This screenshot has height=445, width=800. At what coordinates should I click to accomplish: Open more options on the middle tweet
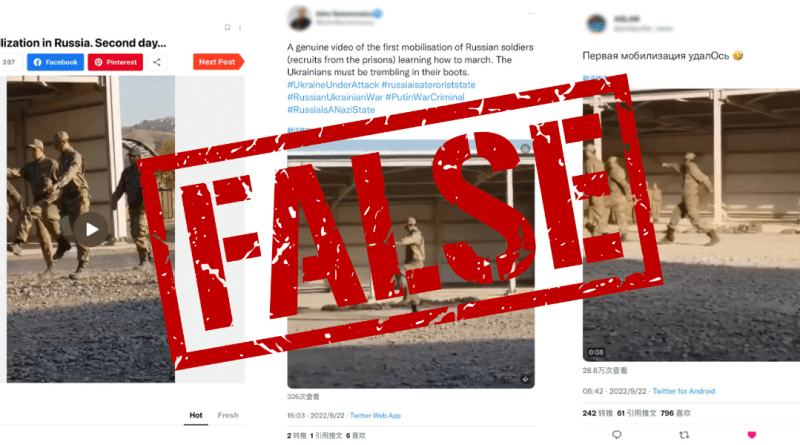coord(531,14)
